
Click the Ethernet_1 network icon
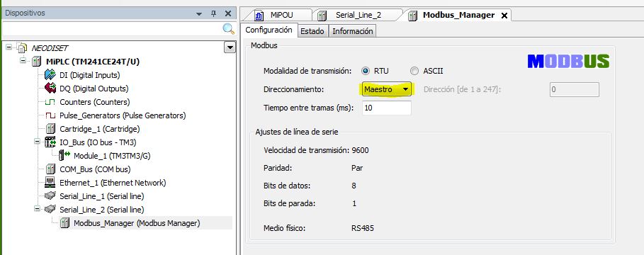point(50,183)
